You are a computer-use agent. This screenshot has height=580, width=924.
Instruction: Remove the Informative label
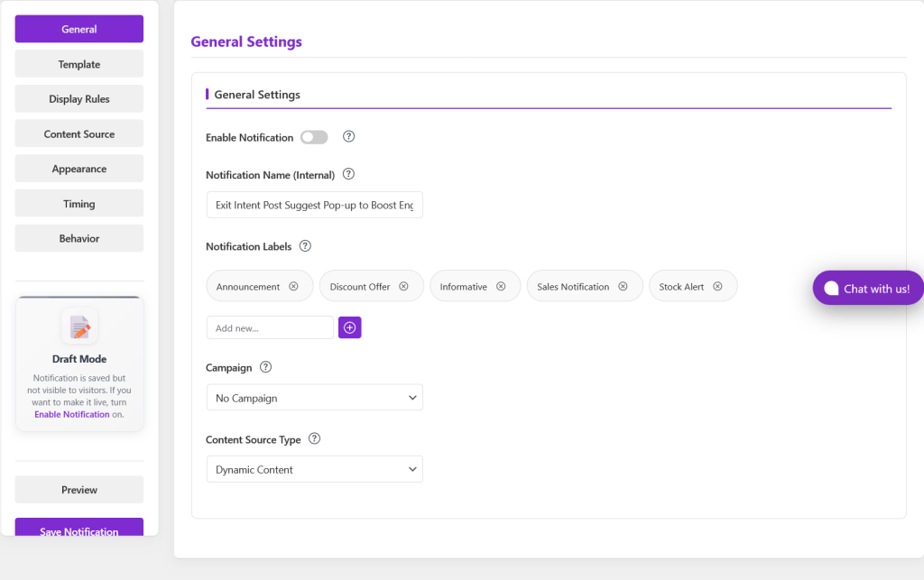[501, 286]
